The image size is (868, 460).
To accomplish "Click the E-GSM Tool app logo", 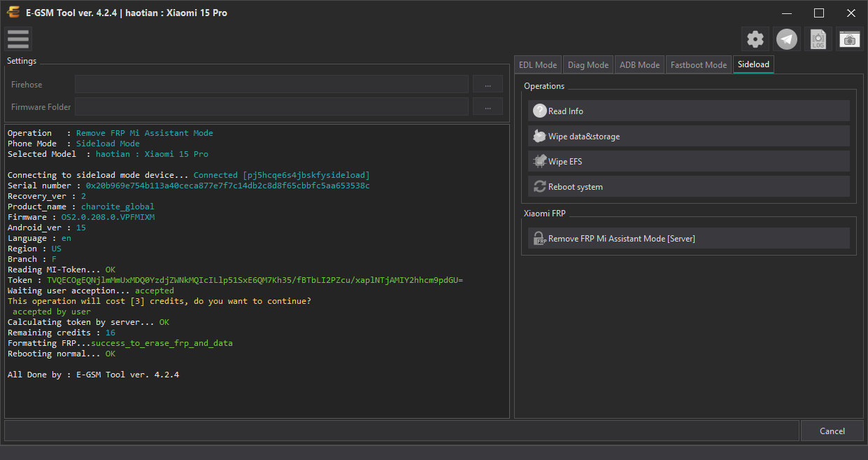I will [x=13, y=13].
